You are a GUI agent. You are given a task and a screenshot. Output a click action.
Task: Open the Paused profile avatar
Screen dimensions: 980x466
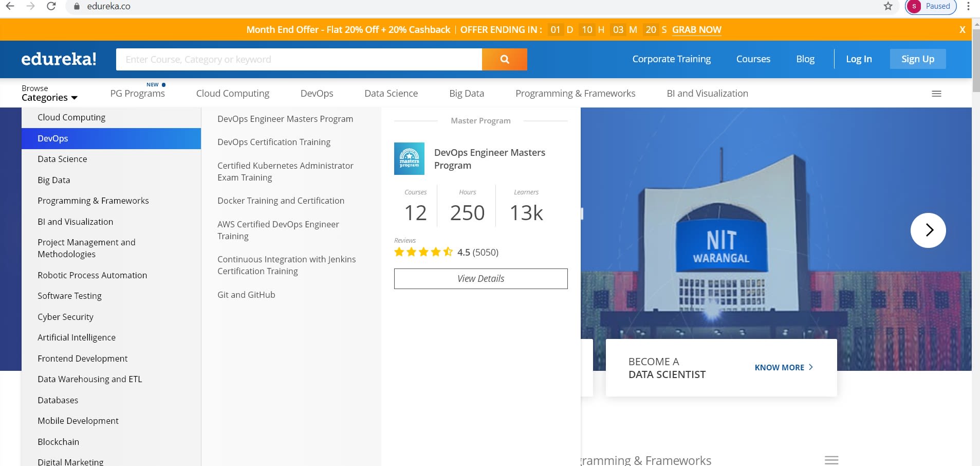pyautogui.click(x=931, y=6)
